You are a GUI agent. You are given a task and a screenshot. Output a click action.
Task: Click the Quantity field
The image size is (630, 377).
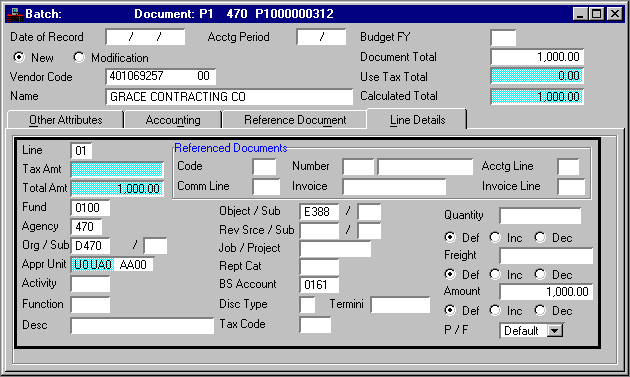coord(540,216)
